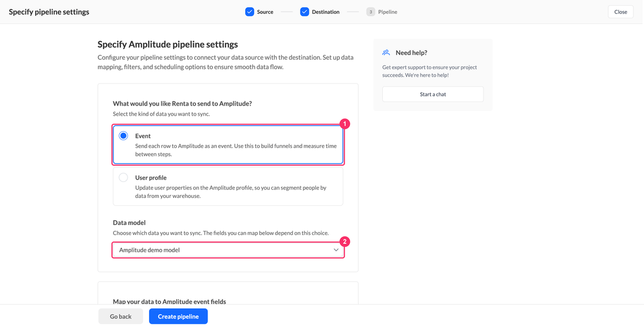The image size is (644, 328).
Task: Click the Data model dropdown chevron
Action: tap(336, 250)
